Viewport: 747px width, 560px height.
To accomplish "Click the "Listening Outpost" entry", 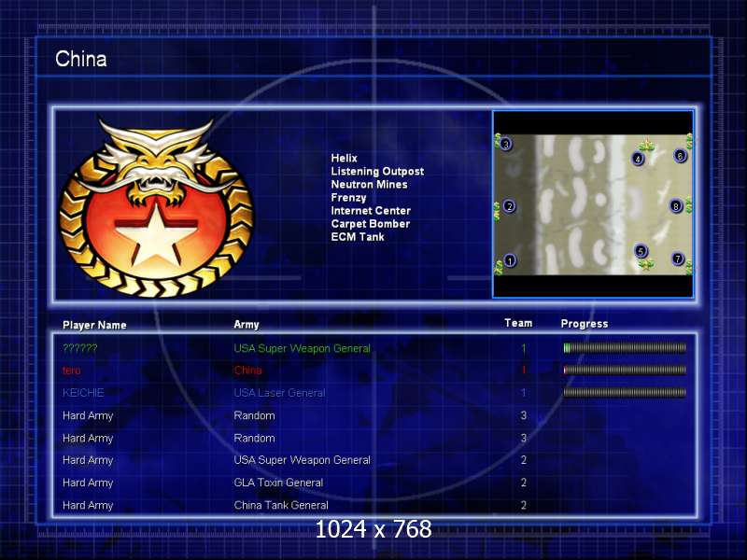I will point(377,172).
